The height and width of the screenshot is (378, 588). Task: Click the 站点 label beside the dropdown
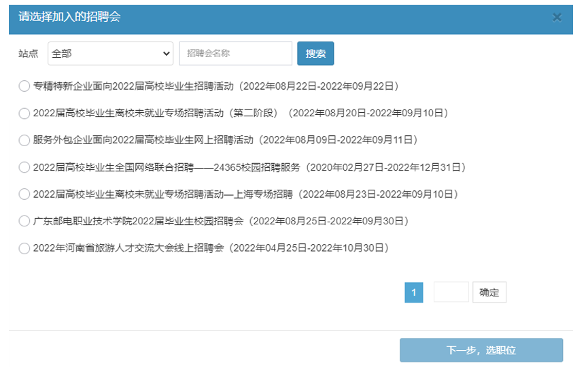tap(29, 54)
